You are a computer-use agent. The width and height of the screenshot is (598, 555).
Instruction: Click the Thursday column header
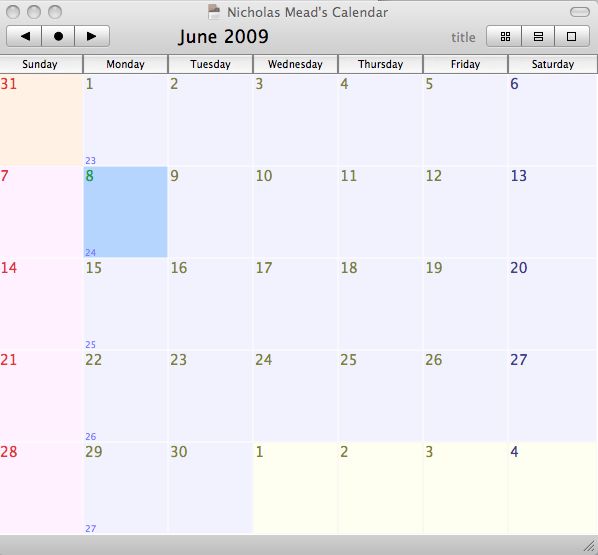click(x=380, y=64)
